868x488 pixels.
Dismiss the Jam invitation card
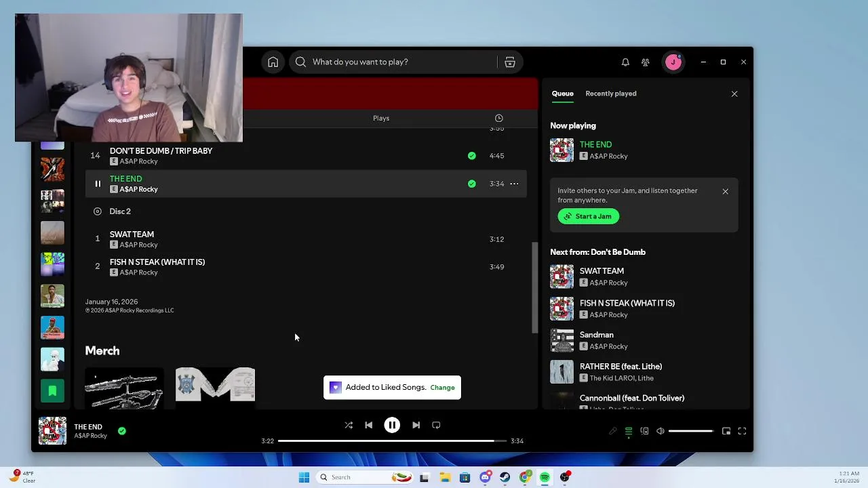[x=725, y=191]
